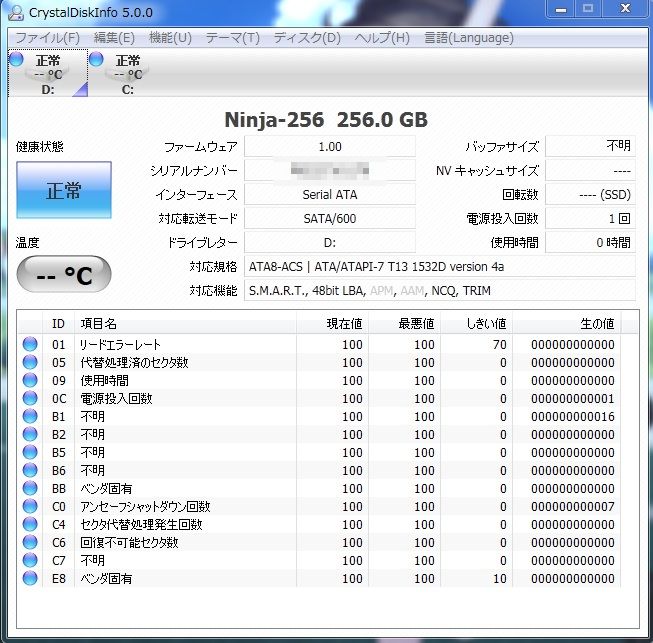The width and height of the screenshot is (653, 643).
Task: Click the transfer mode field SATA/600
Action: 329,218
